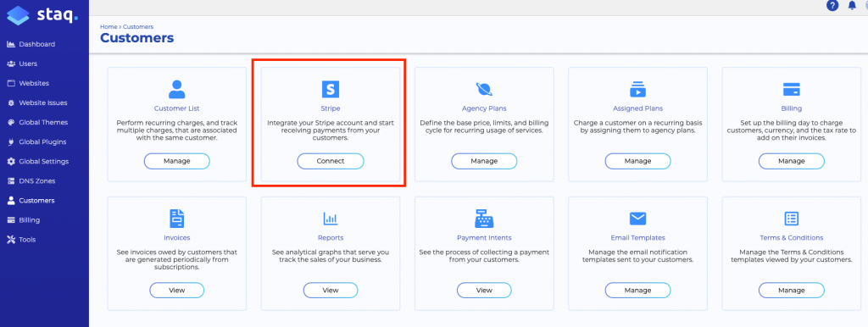This screenshot has height=327, width=868.
Task: Click the Customer List person icon
Action: [177, 89]
